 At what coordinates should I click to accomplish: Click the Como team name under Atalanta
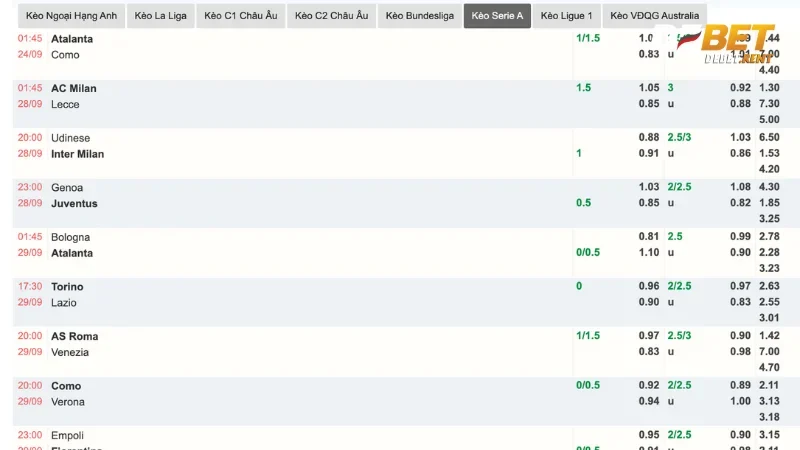click(65, 55)
